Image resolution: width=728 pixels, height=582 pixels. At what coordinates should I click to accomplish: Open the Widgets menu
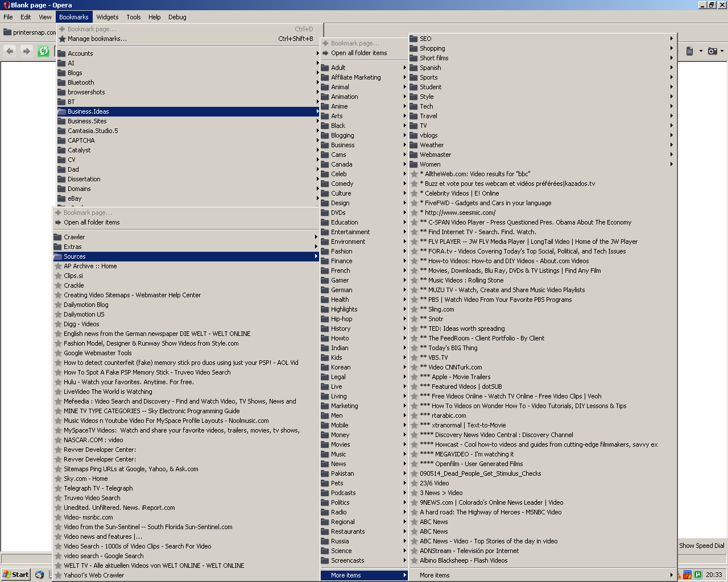pos(107,17)
